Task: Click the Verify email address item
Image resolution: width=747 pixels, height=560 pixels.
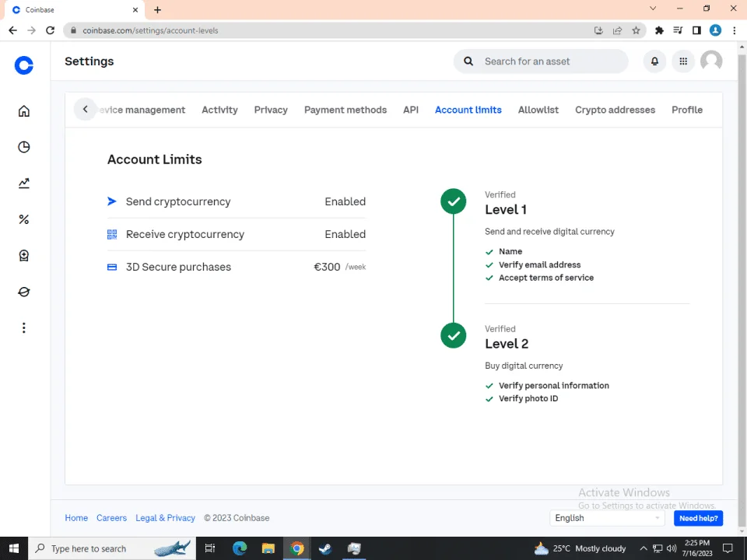Action: (x=540, y=264)
